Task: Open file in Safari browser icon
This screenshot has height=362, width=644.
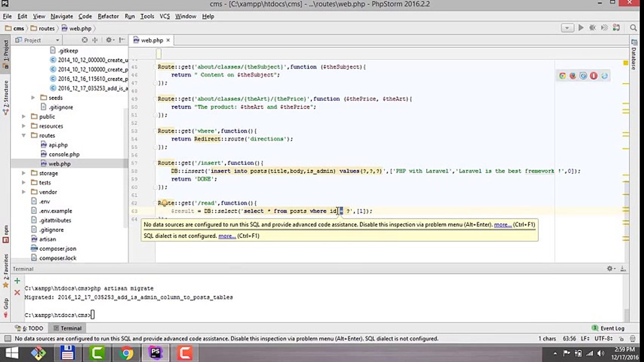Action: tap(583, 76)
